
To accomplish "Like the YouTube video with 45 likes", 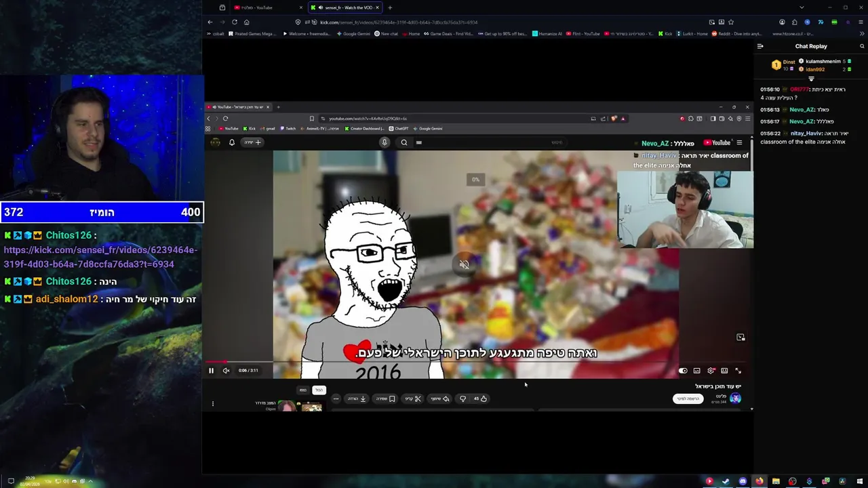I will (x=480, y=399).
